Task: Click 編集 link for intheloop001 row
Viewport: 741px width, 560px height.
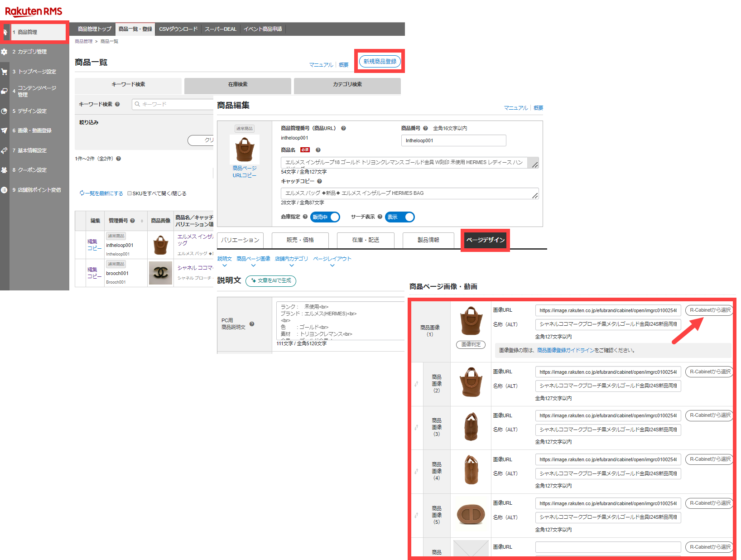Action: click(x=92, y=241)
